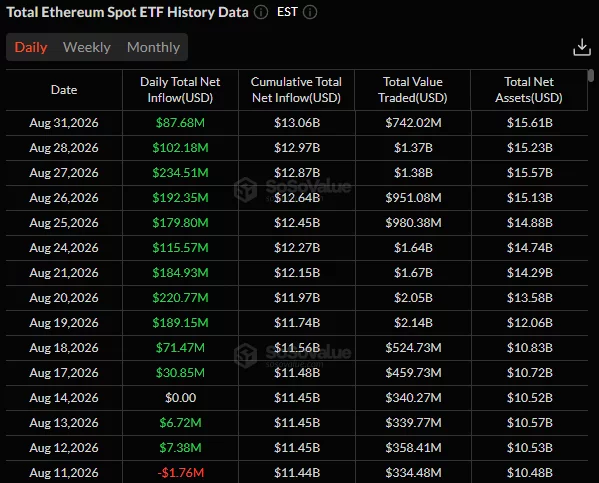This screenshot has width=599, height=483.
Task: Select the $184.93M inflow value
Action: tap(180, 272)
